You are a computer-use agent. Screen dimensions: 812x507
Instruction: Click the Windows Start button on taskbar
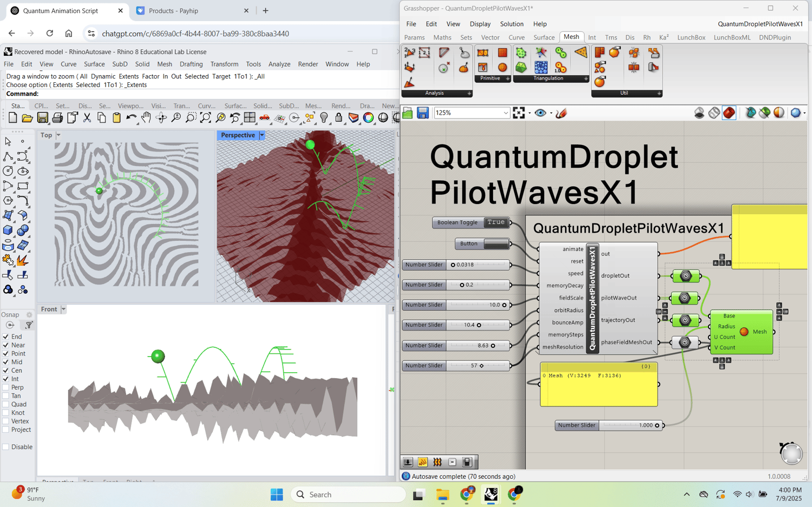[x=277, y=495]
